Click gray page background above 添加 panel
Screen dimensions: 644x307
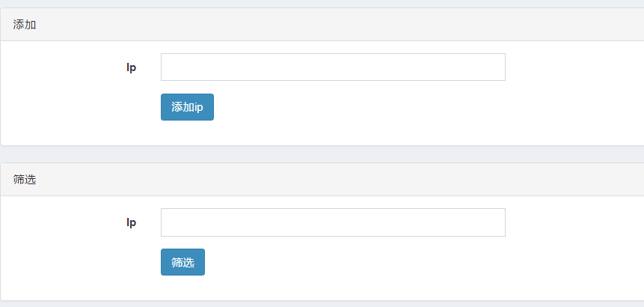322,3
